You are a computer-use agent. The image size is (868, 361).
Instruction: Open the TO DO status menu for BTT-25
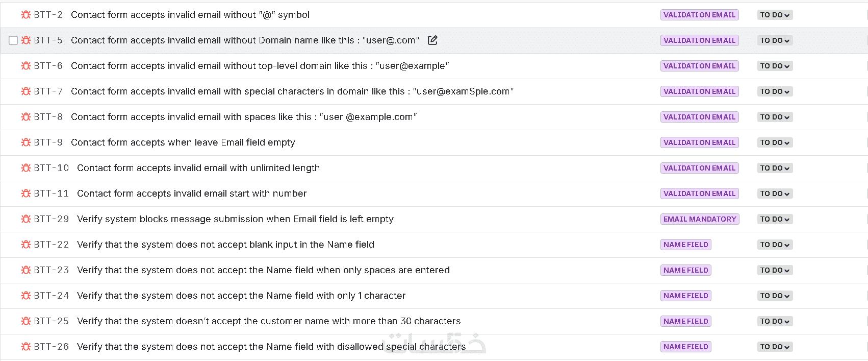pyautogui.click(x=775, y=321)
